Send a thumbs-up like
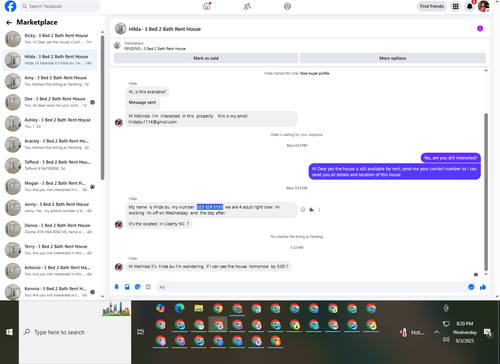Screen dimensions: 500x364 point(483,287)
